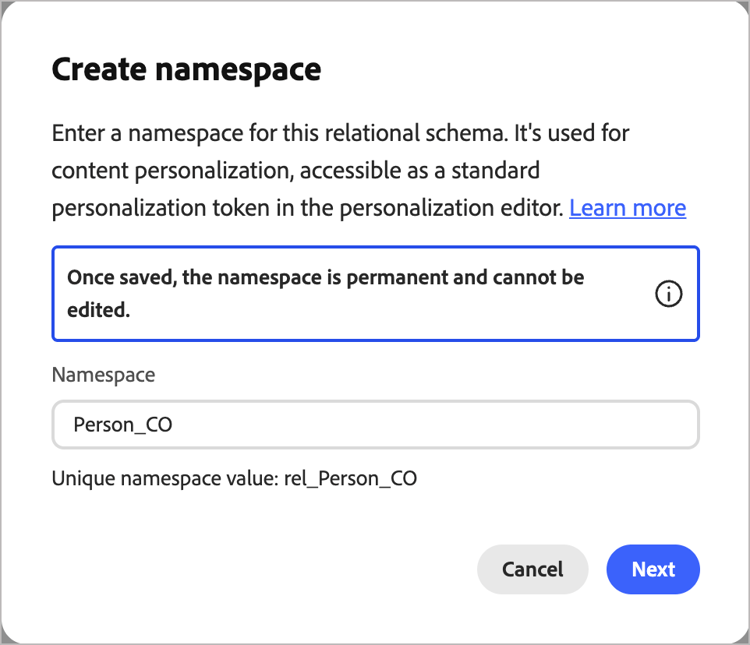Click 'standard' in the description text
Viewport: 750px width, 645px height.
(x=492, y=170)
